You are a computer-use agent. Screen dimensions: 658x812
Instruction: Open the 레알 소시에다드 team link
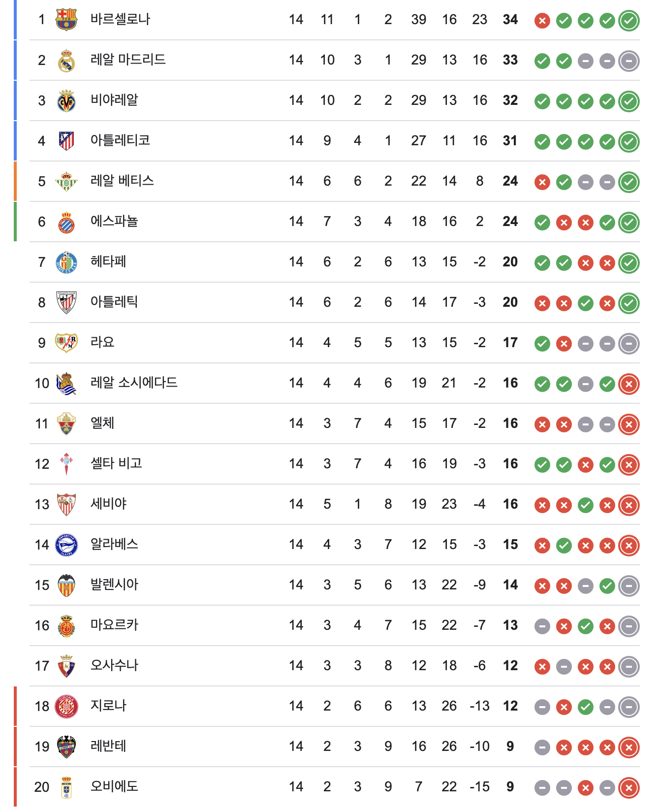(x=134, y=383)
